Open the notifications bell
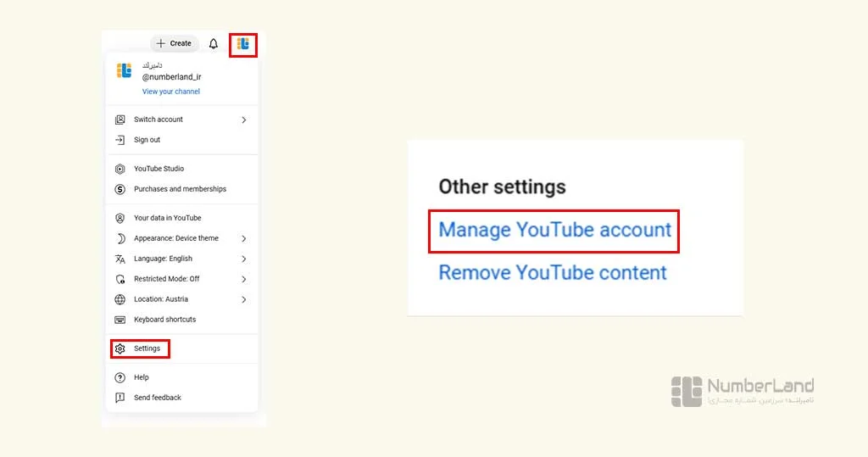This screenshot has height=457, width=868. click(x=213, y=44)
